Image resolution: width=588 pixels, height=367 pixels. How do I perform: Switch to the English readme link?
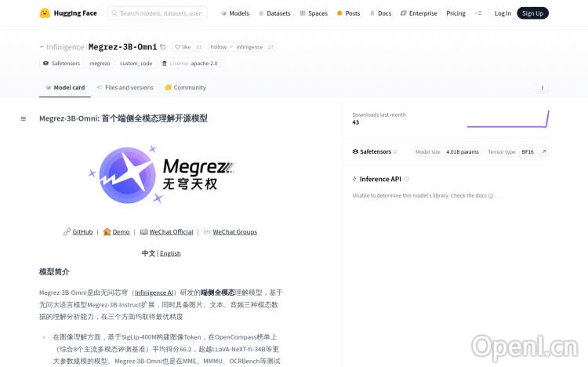click(170, 253)
